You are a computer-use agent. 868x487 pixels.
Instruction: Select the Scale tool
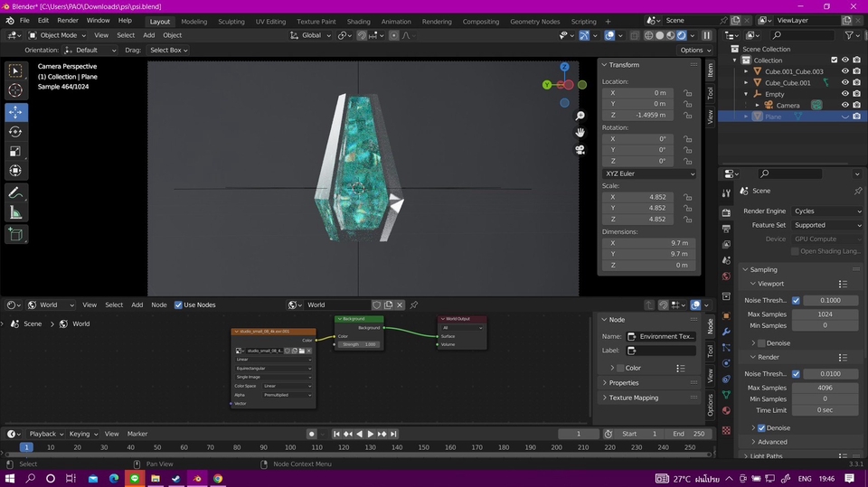tap(15, 152)
